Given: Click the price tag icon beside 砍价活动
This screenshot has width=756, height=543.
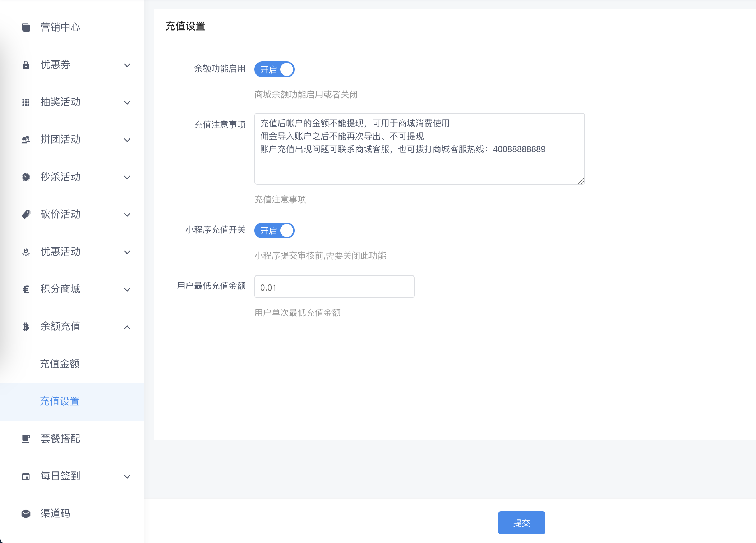Looking at the screenshot, I should point(26,215).
